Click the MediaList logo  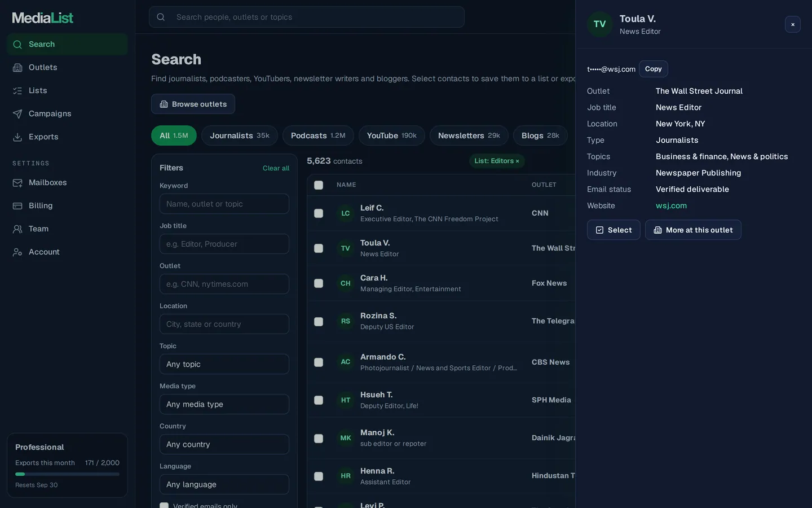43,18
